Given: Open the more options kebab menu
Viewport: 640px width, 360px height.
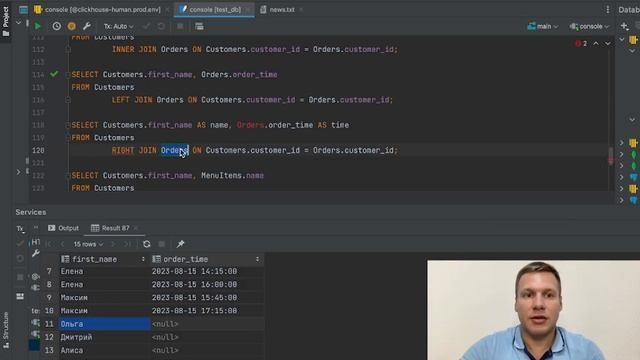Looking at the screenshot, I should (607, 9).
